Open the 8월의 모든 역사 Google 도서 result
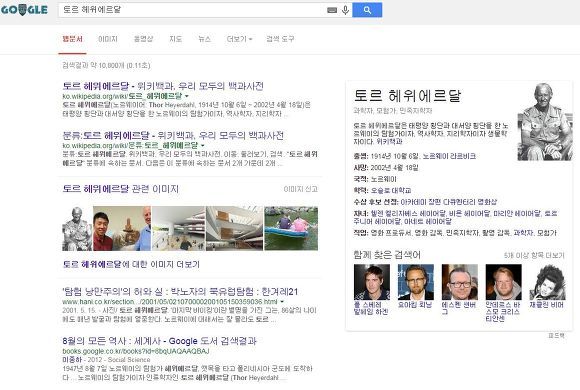 159,341
